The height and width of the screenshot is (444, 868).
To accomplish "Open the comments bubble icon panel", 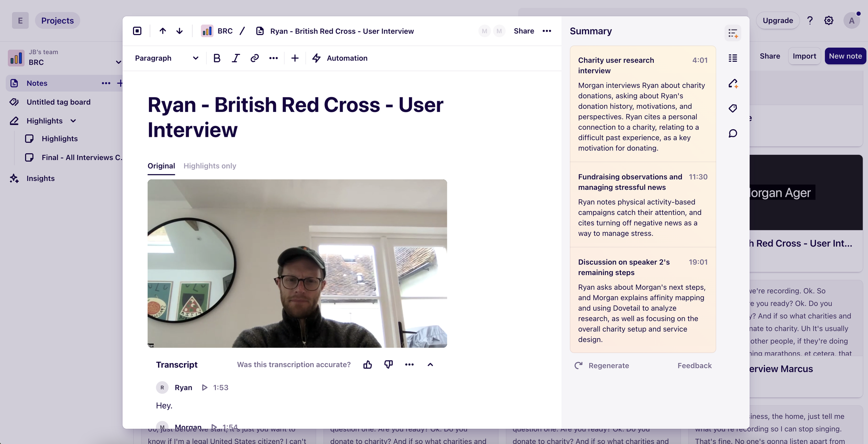I will (x=733, y=133).
